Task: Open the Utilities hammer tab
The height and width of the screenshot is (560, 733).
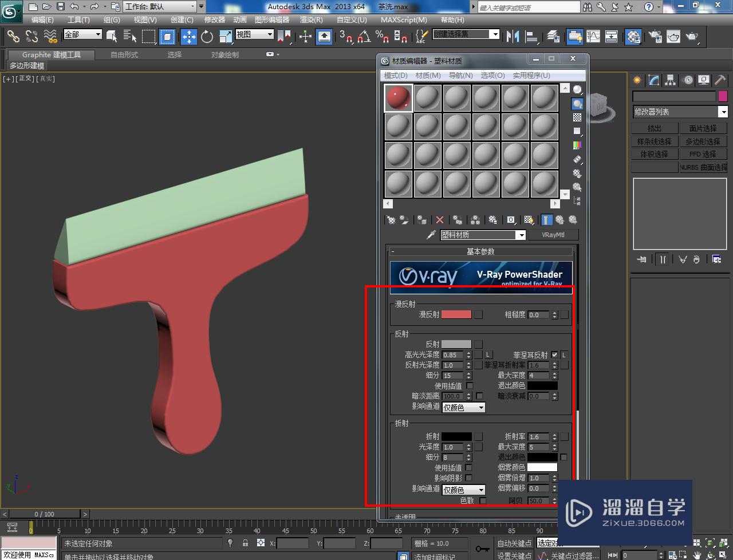Action: point(720,81)
